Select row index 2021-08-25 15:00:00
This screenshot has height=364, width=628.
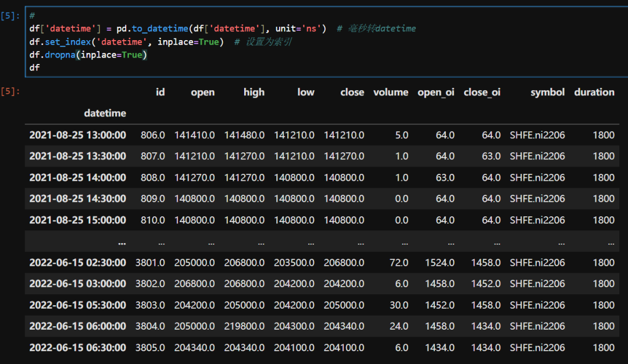point(78,220)
